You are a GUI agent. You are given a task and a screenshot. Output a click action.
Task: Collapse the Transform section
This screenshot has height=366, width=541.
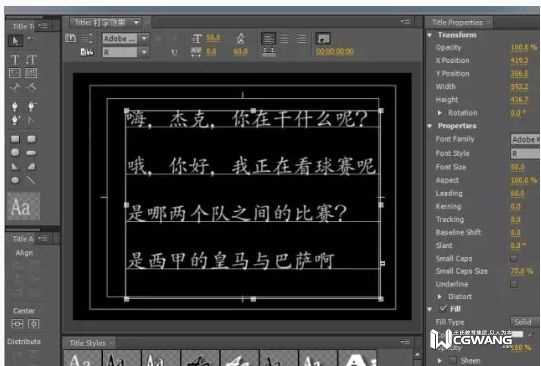pyautogui.click(x=430, y=35)
